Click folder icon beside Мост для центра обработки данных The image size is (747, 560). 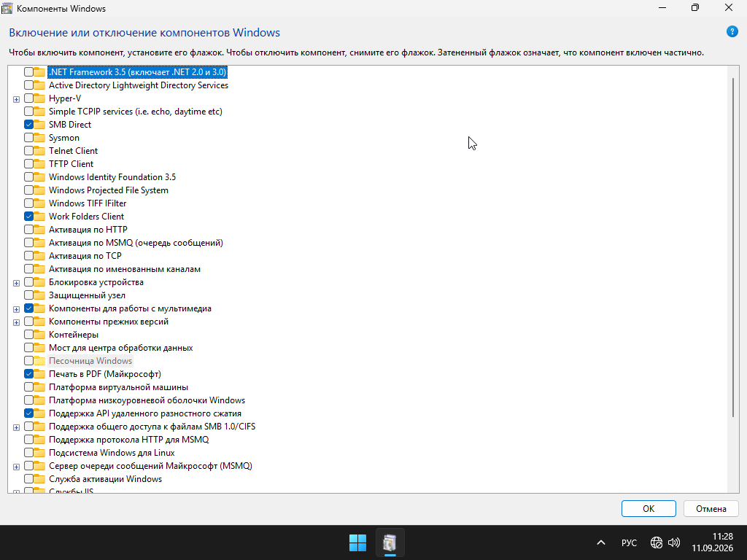pyautogui.click(x=39, y=348)
